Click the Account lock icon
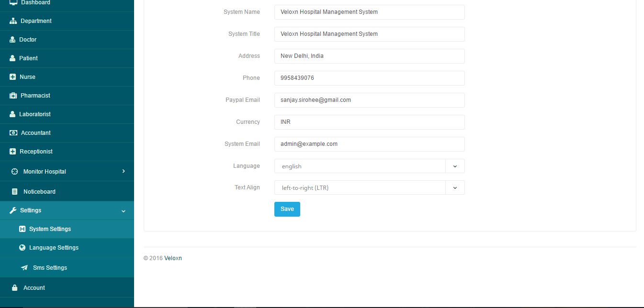 (x=14, y=288)
